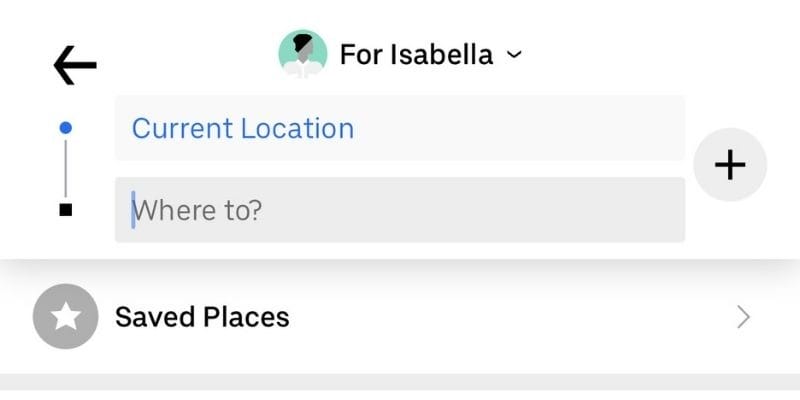This screenshot has height=400, width=800.
Task: Tap the back arrow
Action: click(x=75, y=66)
